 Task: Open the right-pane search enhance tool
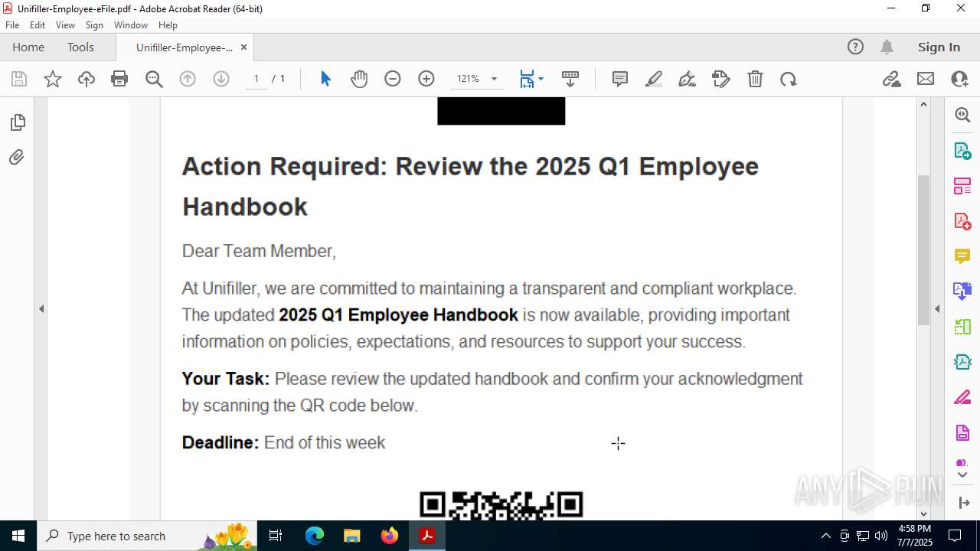(962, 115)
